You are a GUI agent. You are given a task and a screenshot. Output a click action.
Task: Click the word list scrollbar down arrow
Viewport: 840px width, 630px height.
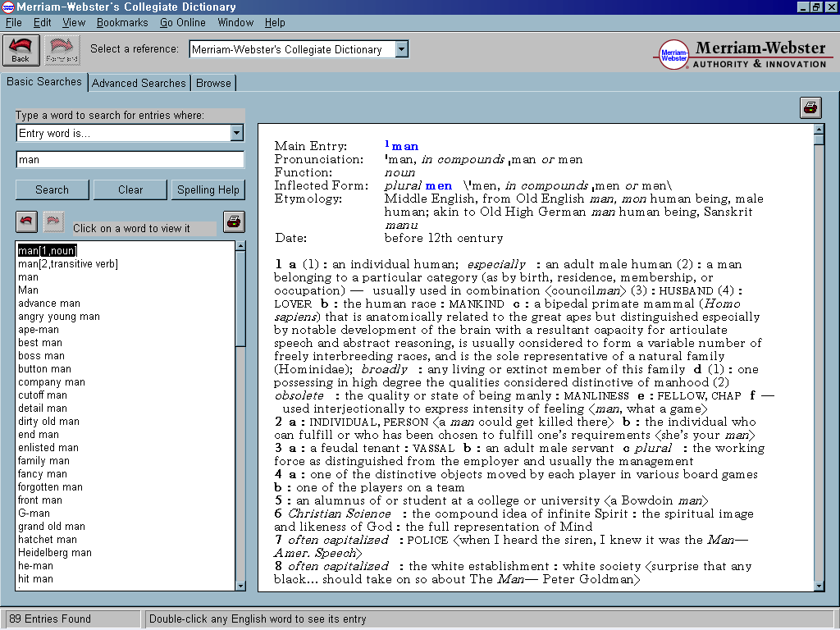(x=240, y=585)
